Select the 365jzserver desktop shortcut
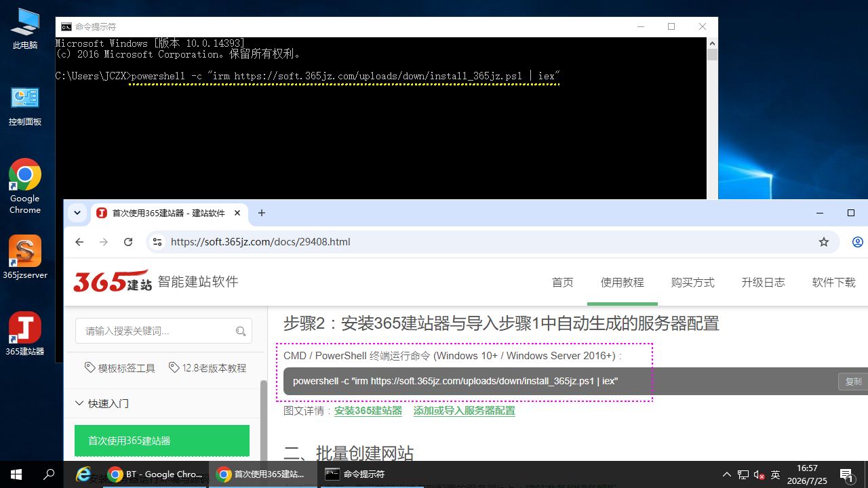Screen dimensions: 868x488 (25, 258)
